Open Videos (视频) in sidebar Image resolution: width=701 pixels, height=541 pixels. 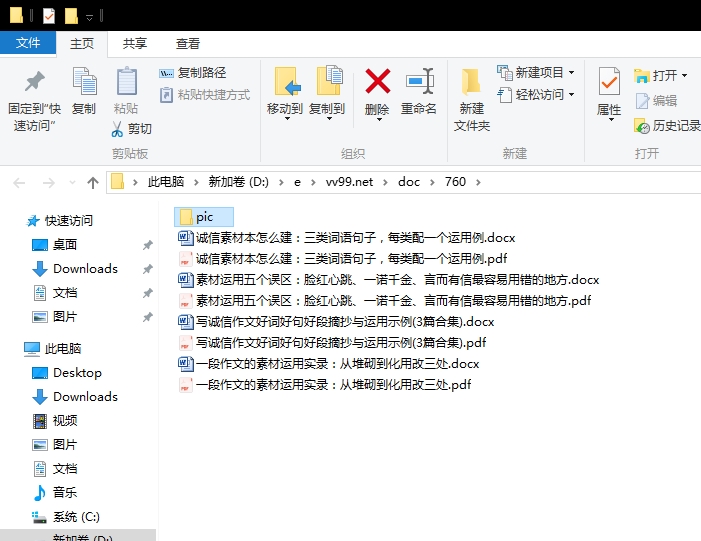click(55, 421)
